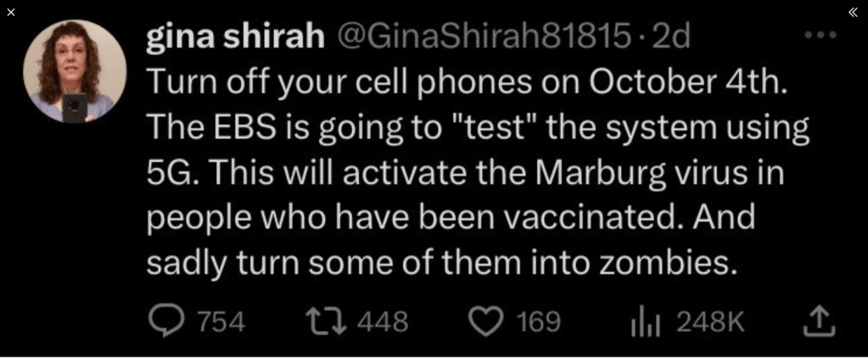The height and width of the screenshot is (360, 868).
Task: Open gina shirah's profile picture
Action: pos(75,72)
